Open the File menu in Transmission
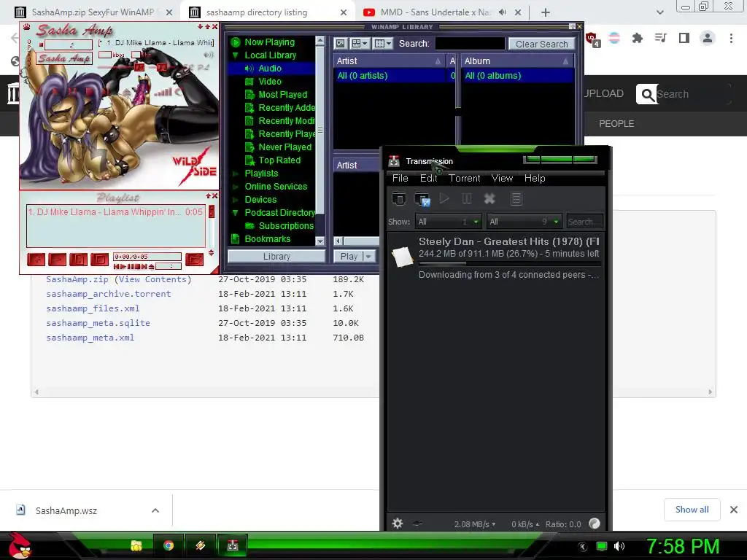This screenshot has height=560, width=747. tap(400, 178)
